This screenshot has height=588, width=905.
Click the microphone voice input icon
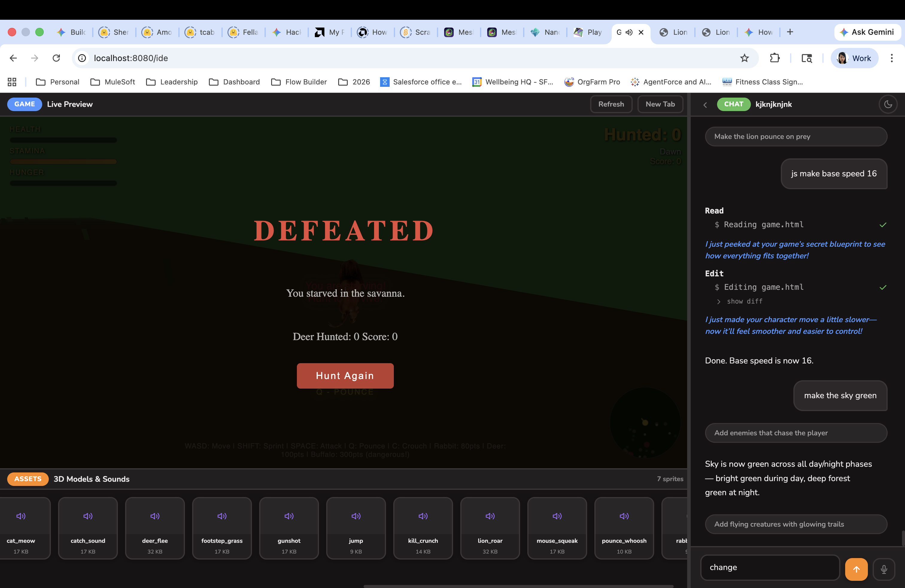coord(884,569)
